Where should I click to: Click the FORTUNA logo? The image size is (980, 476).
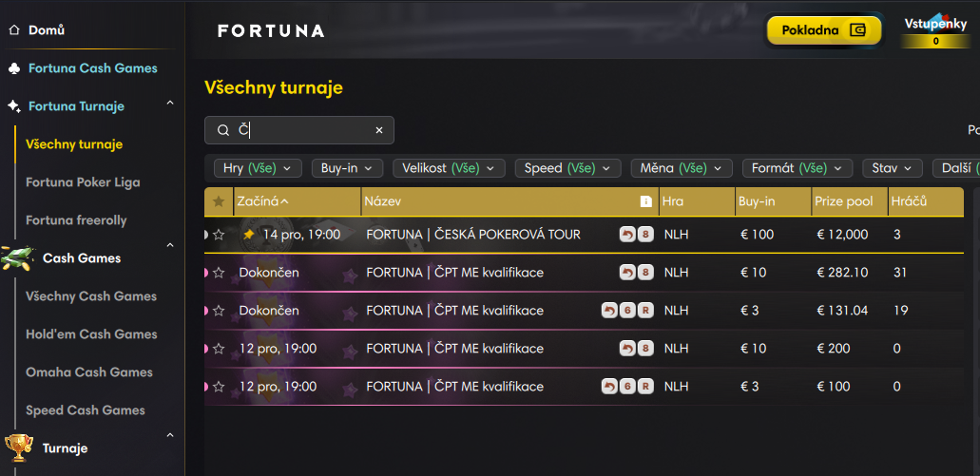tap(271, 30)
